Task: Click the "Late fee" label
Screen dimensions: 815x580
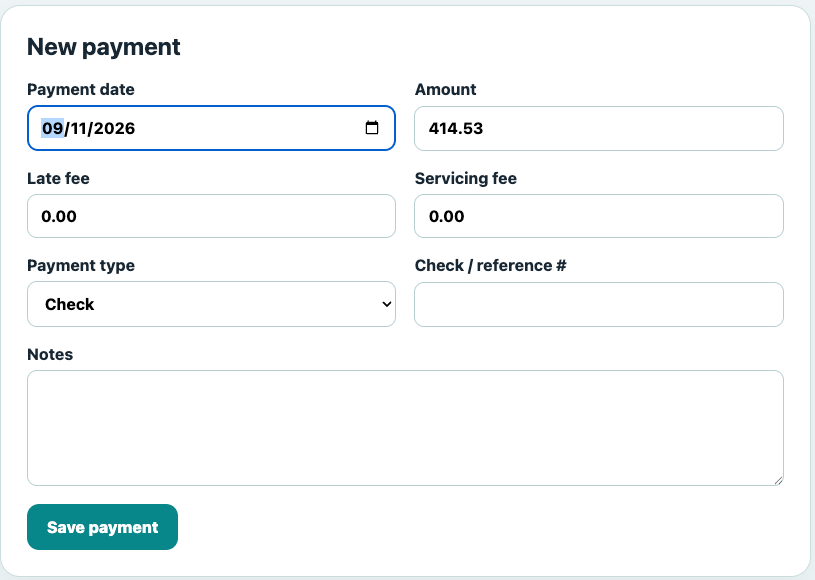Action: pos(58,178)
